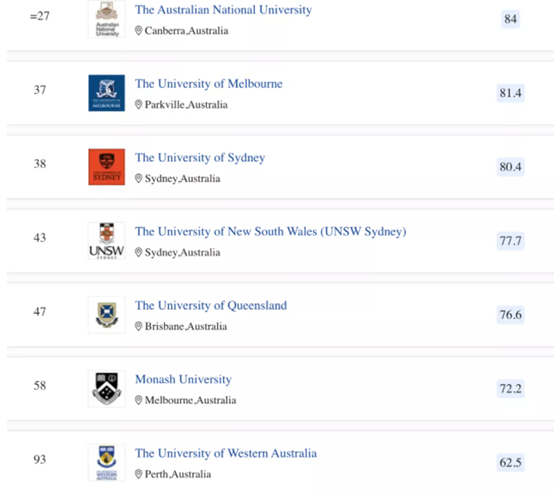
Task: Click the 84 score badge
Action: (x=511, y=19)
